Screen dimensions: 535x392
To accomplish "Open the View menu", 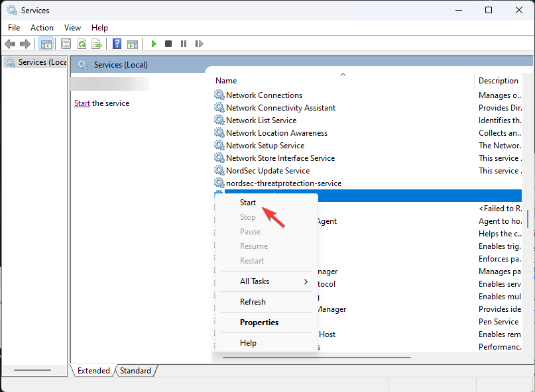I will pos(72,28).
